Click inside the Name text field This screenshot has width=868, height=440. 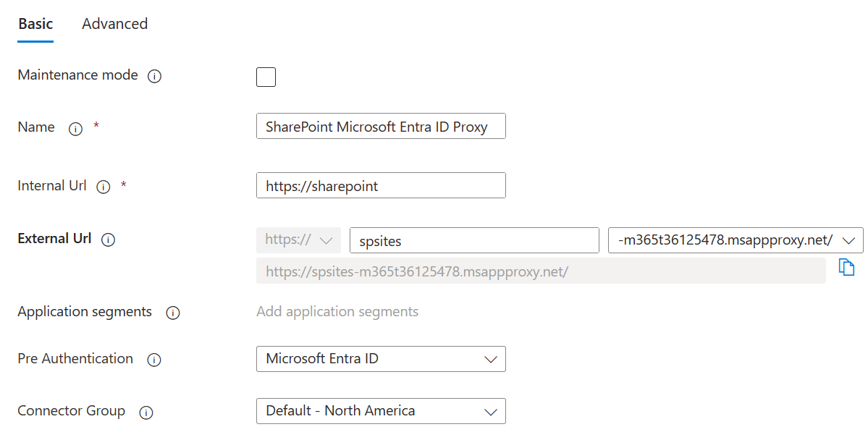coord(380,126)
